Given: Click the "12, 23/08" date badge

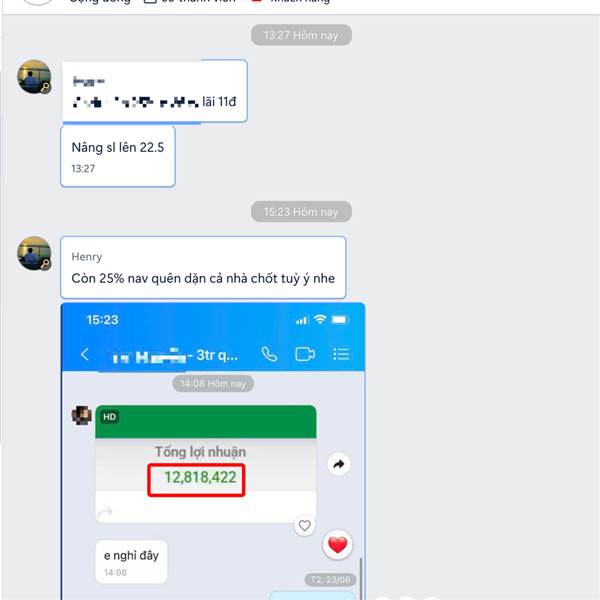Looking at the screenshot, I should click(x=331, y=580).
